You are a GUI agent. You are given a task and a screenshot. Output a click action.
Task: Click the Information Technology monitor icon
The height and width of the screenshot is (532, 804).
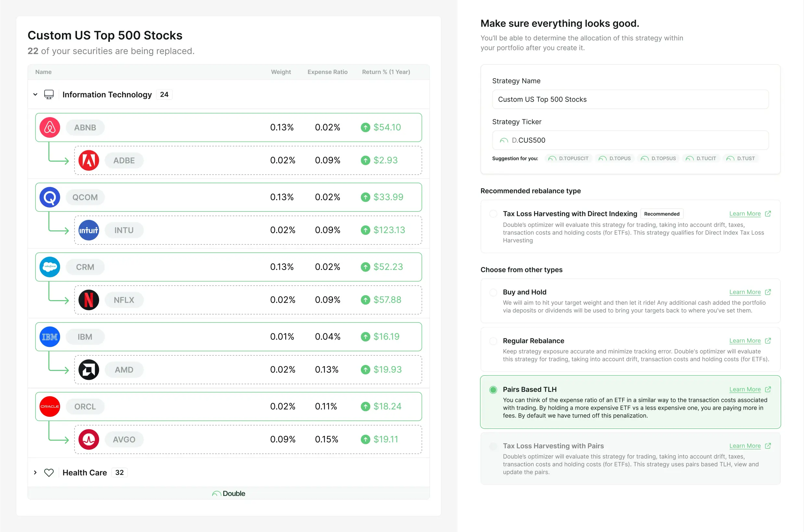49,94
